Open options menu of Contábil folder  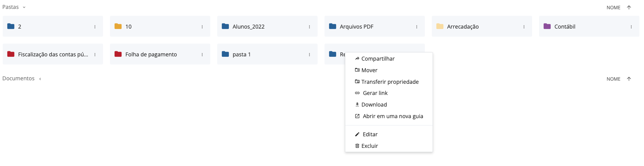click(x=631, y=27)
